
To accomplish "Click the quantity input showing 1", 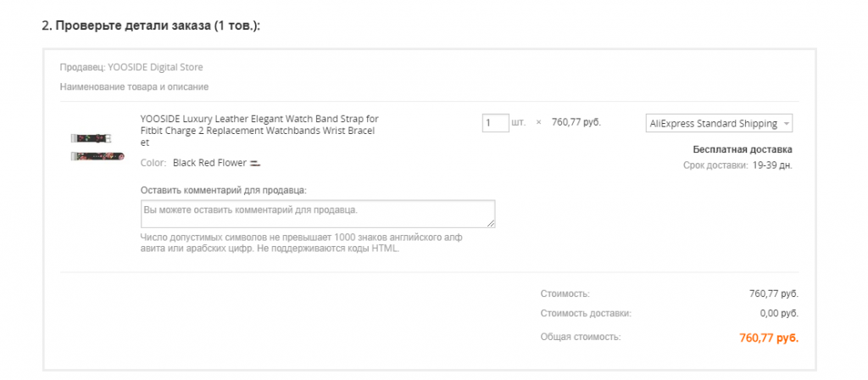I will pos(495,123).
